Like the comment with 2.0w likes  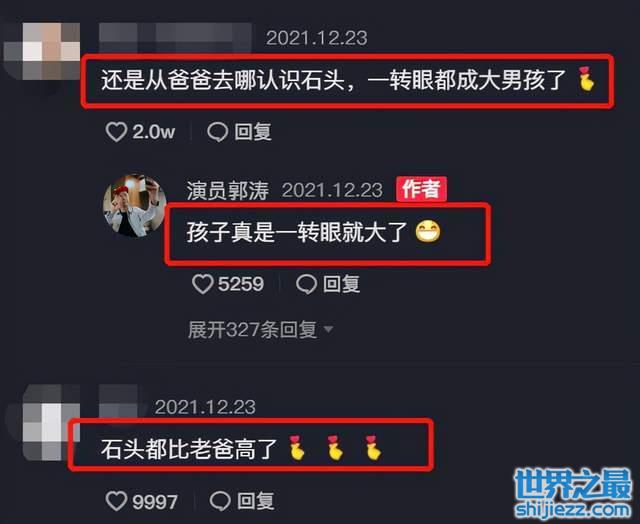116,132
